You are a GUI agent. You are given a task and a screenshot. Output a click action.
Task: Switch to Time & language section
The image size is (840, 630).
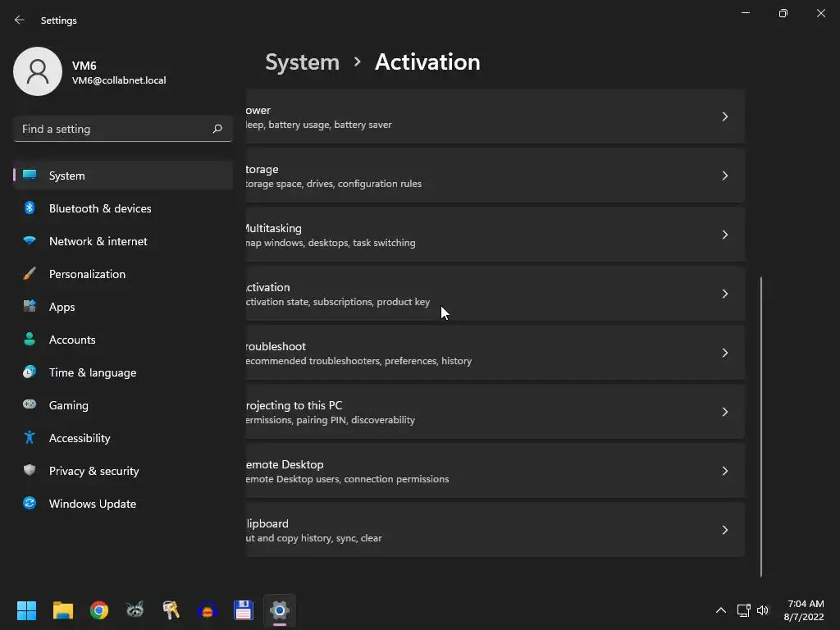click(93, 372)
